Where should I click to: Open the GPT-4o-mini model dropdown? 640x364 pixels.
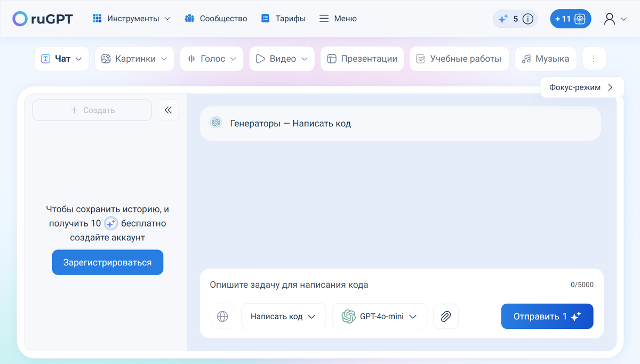tap(379, 317)
